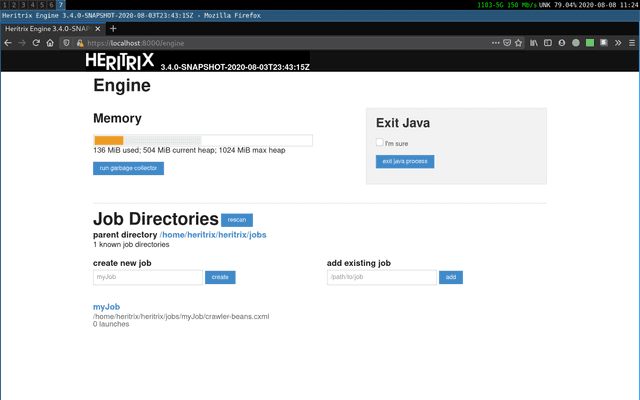The height and width of the screenshot is (400, 640).
Task: Switch to workspace 5
Action: (x=42, y=5)
